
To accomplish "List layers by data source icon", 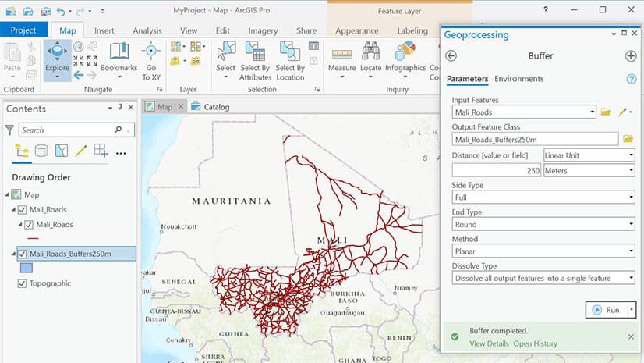I will (x=41, y=151).
